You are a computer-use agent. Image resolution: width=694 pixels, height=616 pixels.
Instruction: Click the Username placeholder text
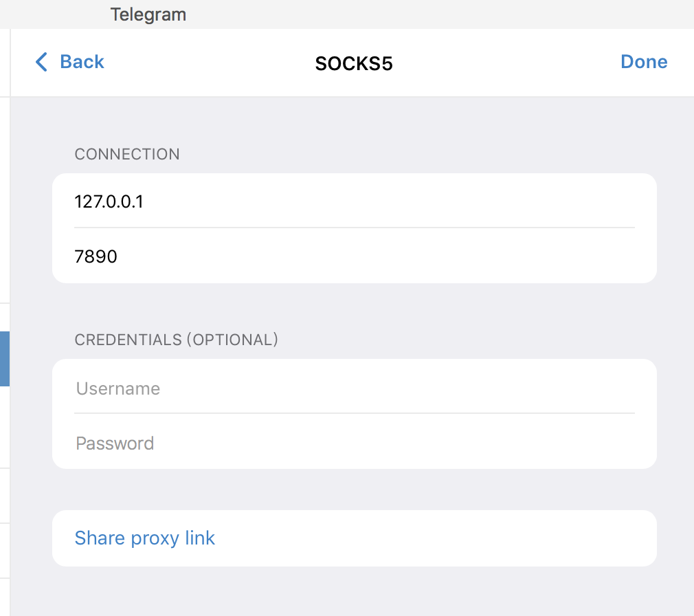click(117, 388)
